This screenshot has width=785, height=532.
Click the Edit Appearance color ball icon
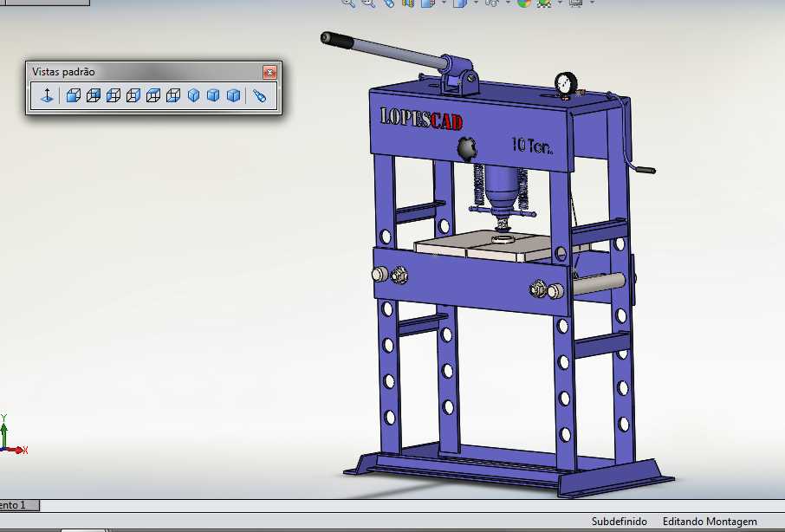point(524,3)
